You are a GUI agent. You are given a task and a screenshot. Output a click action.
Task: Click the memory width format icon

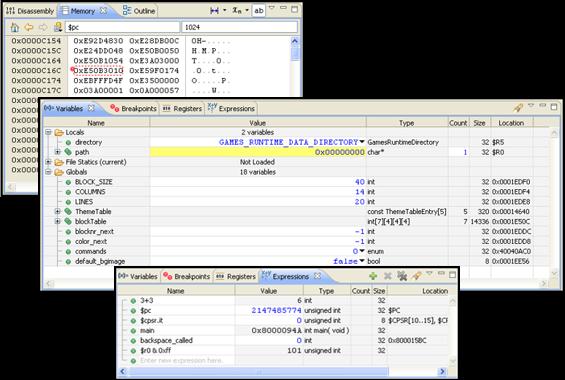pos(214,11)
